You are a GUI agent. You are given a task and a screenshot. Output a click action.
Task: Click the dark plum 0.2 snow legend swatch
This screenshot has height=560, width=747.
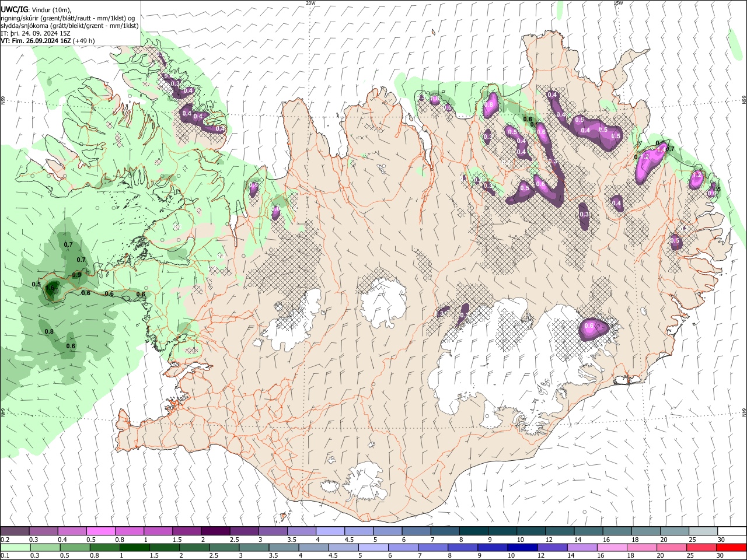[x=15, y=531]
